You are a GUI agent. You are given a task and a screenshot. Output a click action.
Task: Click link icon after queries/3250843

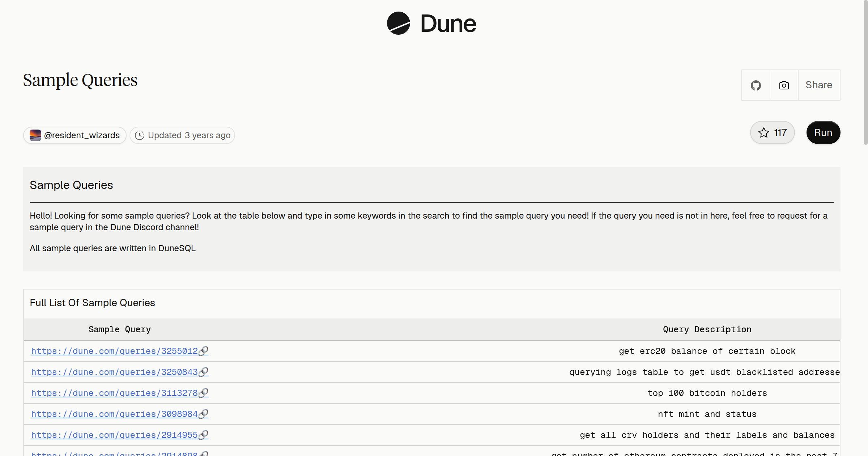(x=204, y=372)
